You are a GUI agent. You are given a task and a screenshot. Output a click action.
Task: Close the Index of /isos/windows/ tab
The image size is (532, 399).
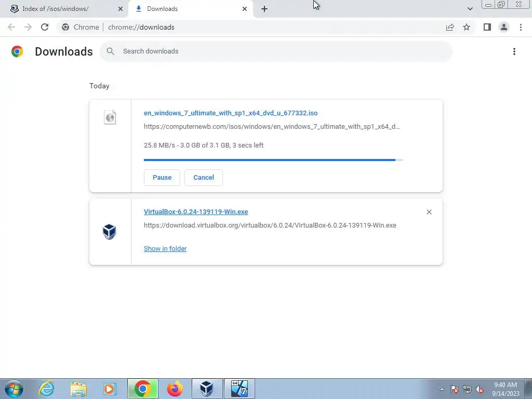coord(121,9)
